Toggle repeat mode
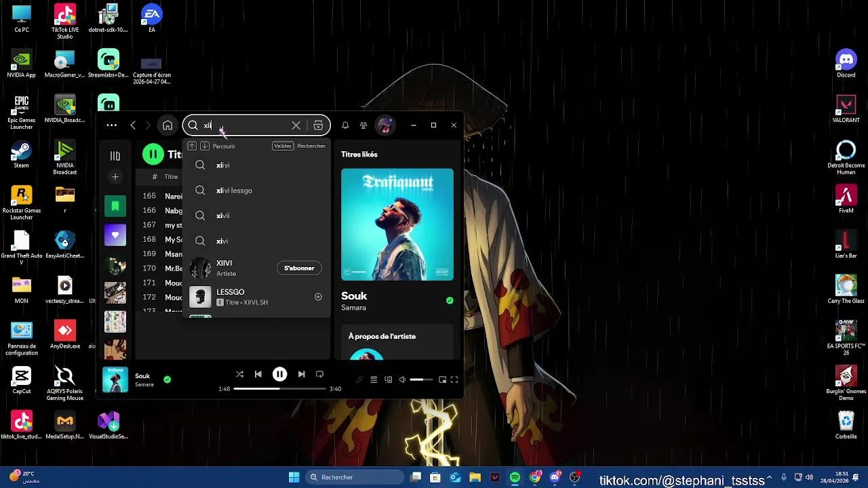 tap(319, 374)
